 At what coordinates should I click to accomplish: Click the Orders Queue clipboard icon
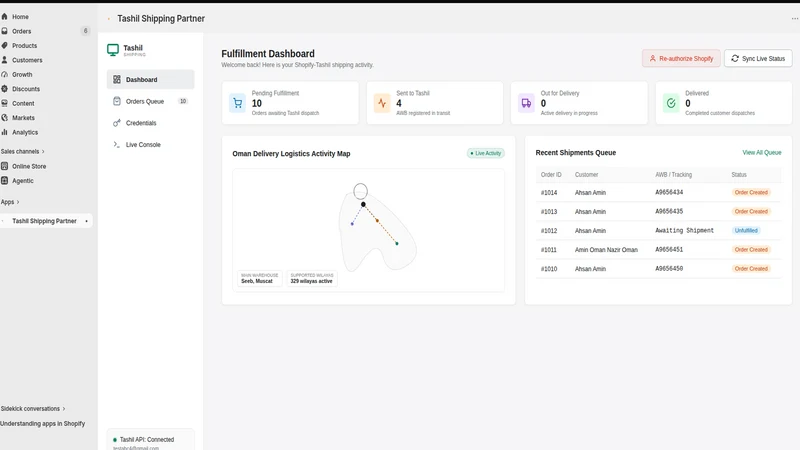pyautogui.click(x=117, y=101)
